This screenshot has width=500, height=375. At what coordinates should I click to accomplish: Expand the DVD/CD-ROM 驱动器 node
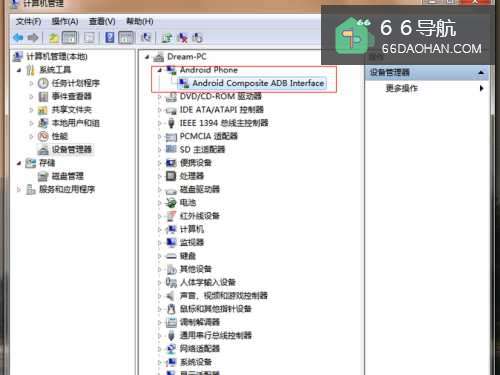point(160,97)
